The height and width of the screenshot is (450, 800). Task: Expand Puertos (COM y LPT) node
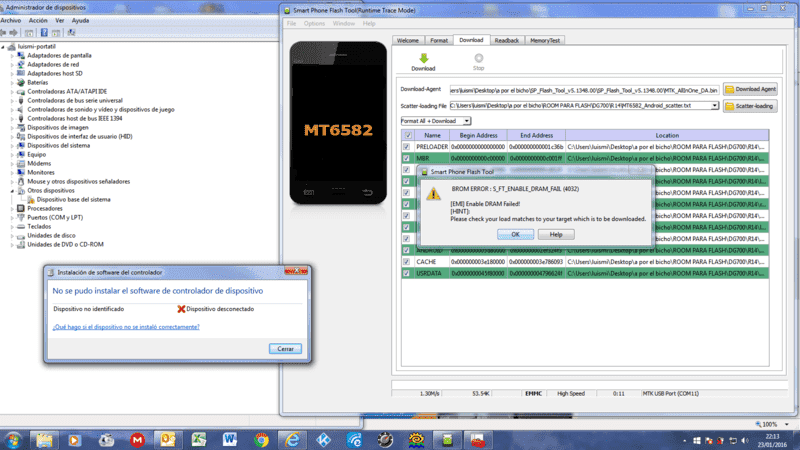click(12, 217)
